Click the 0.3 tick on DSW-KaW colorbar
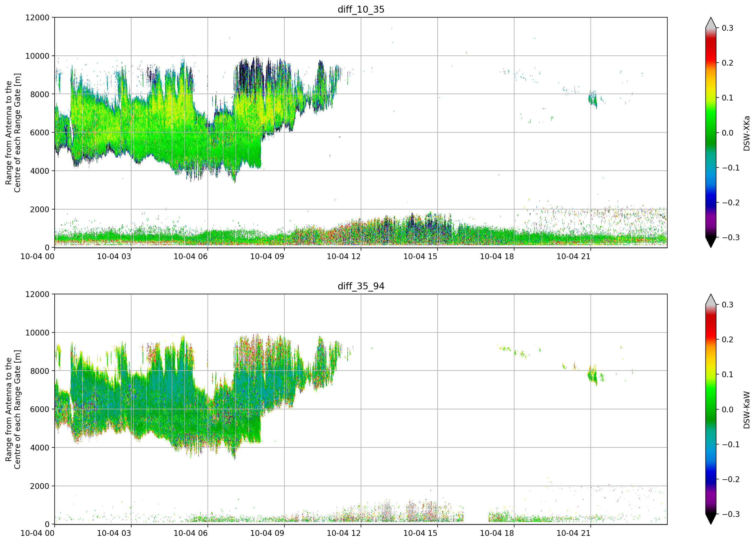 (728, 305)
